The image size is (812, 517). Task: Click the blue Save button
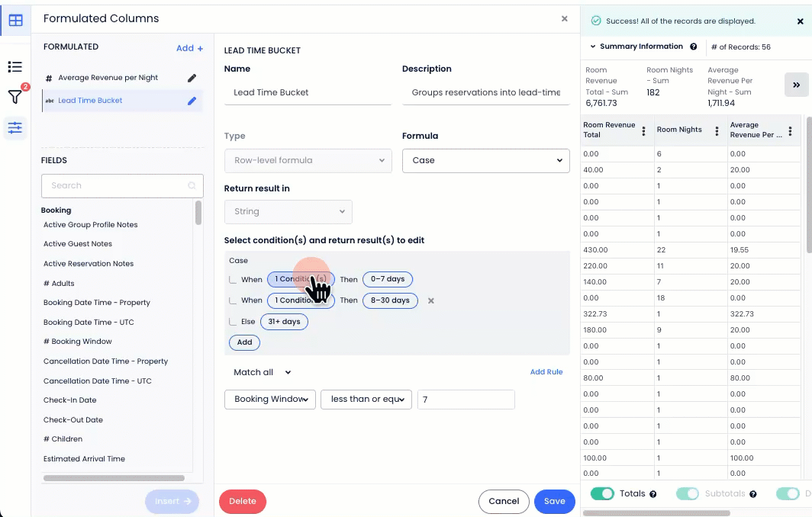pos(554,501)
